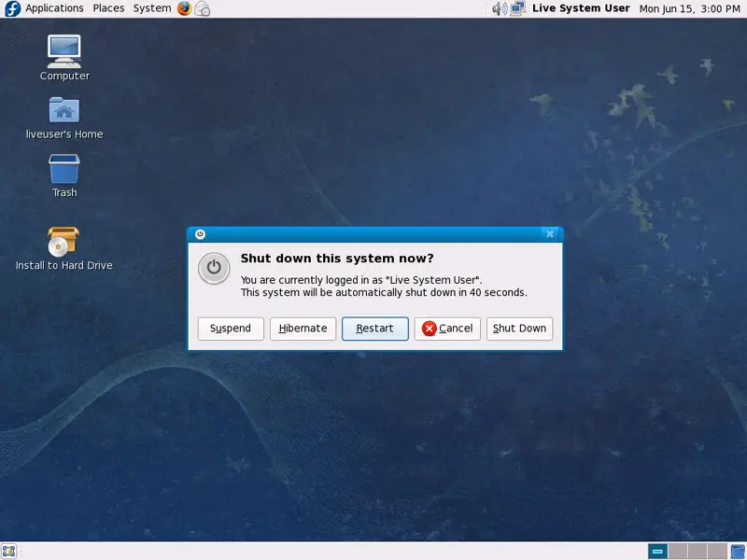Choose Hibernate in the dialog
This screenshot has width=747, height=560.
[303, 329]
